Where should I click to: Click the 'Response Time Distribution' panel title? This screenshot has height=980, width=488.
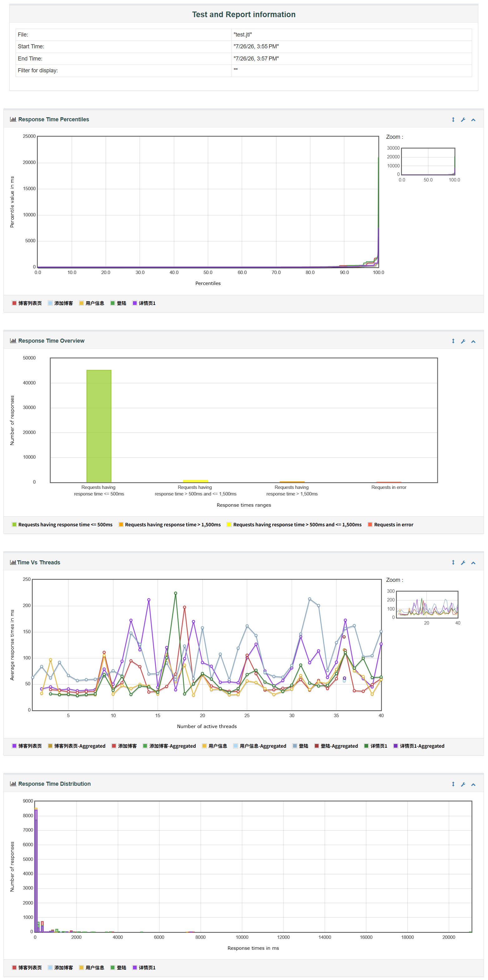tap(54, 784)
